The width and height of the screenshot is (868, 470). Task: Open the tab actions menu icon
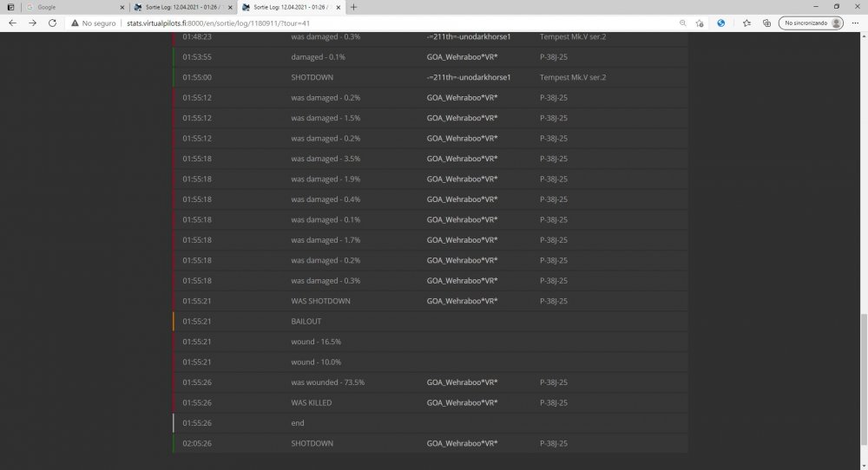[10, 7]
